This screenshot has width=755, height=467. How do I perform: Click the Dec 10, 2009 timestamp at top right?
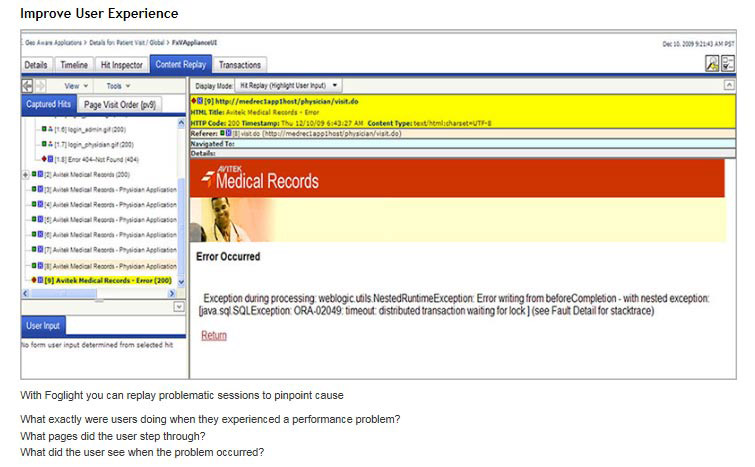(x=698, y=44)
